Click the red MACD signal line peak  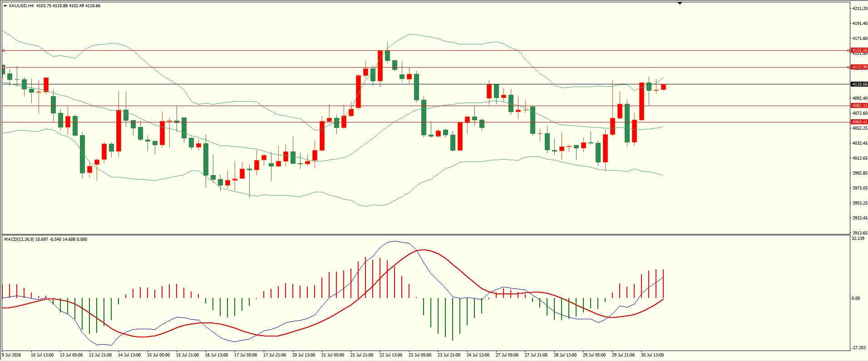(423, 250)
